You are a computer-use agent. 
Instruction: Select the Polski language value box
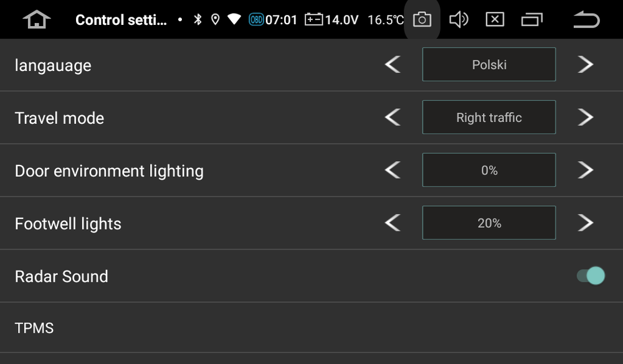pos(488,64)
